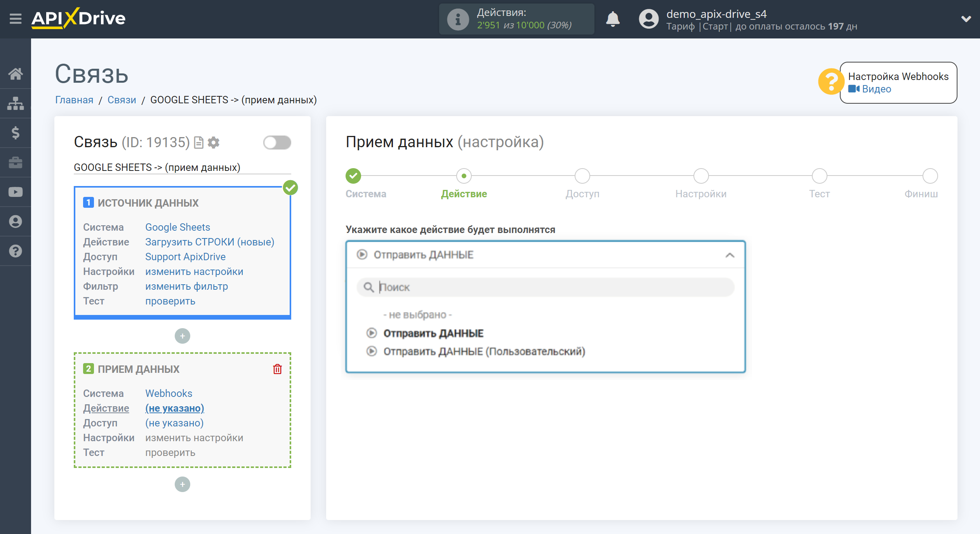The image size is (980, 534).
Task: Go to Система completed step
Action: [353, 176]
